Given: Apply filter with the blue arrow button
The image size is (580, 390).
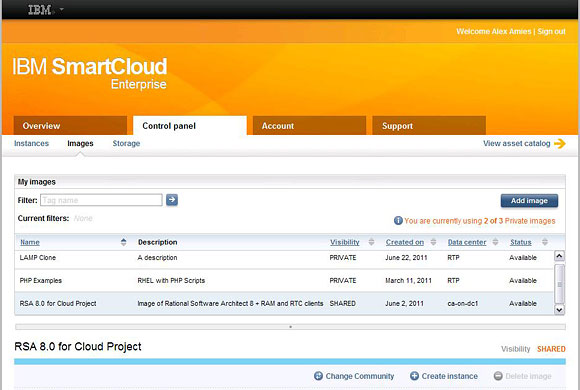Looking at the screenshot, I should (x=172, y=200).
